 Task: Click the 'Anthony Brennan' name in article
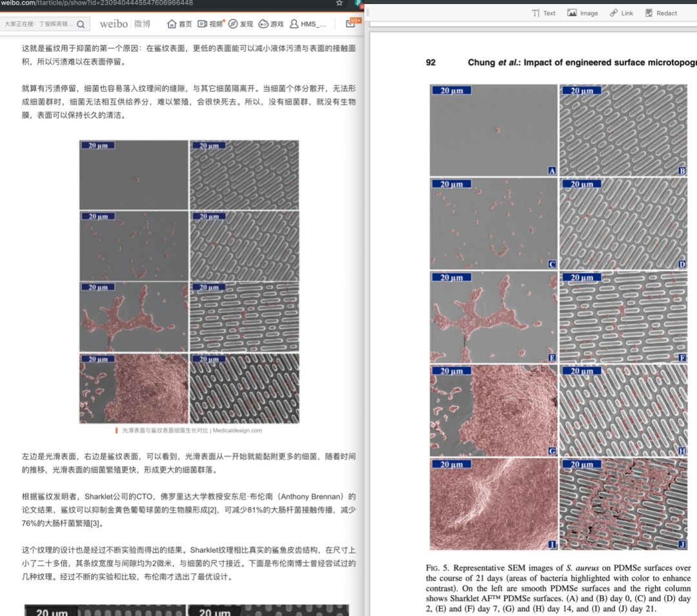(x=312, y=497)
